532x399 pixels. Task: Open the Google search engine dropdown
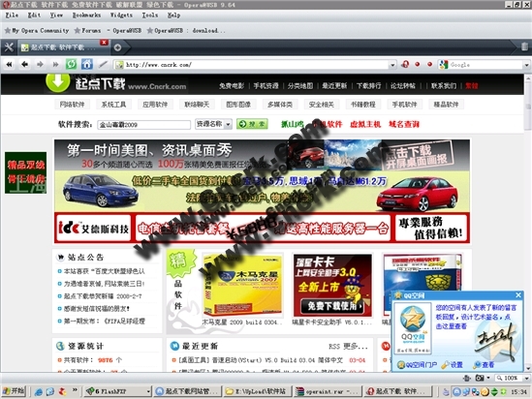(526, 65)
